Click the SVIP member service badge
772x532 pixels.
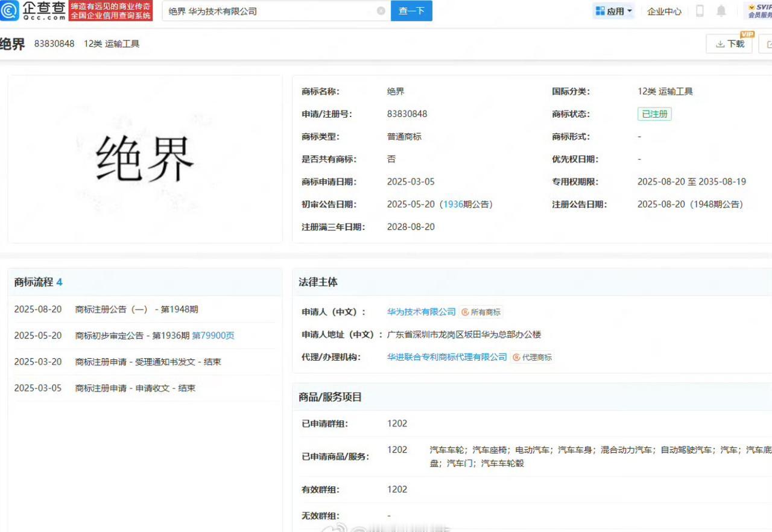pyautogui.click(x=759, y=11)
